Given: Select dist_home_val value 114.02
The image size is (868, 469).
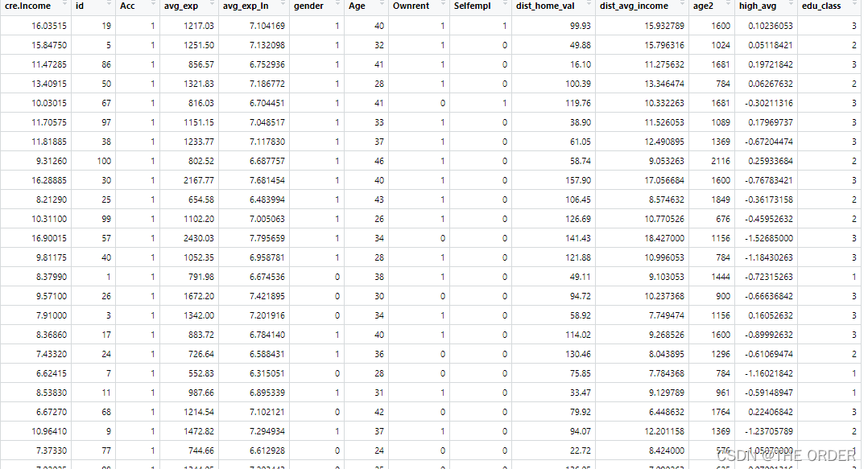Looking at the screenshot, I should point(578,335).
